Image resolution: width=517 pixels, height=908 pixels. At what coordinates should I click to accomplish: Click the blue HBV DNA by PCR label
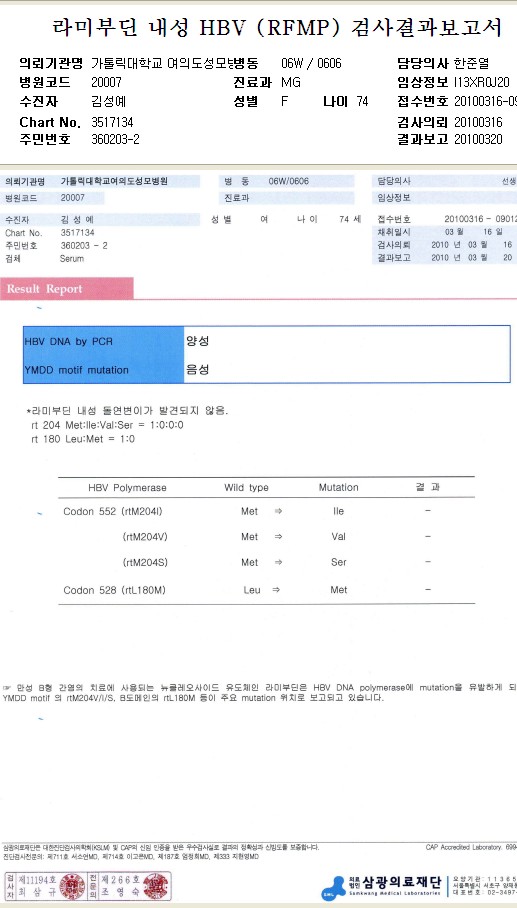tap(69, 342)
